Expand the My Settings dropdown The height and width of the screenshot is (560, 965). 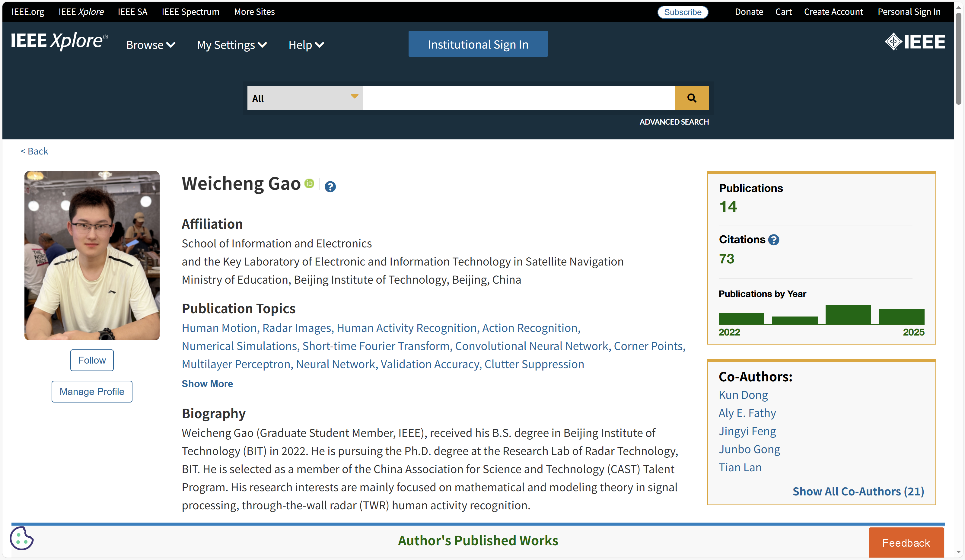point(232,45)
